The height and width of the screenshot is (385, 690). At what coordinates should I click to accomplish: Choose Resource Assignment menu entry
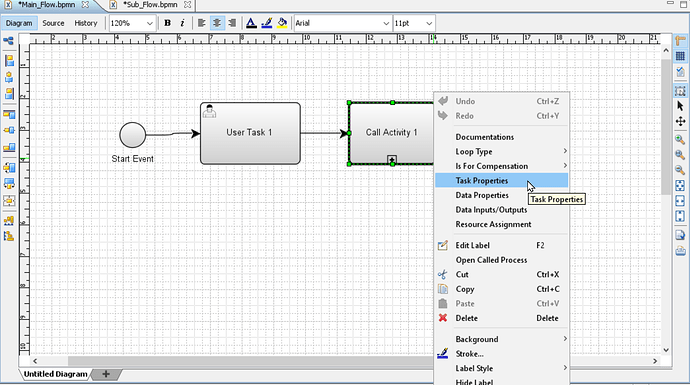[x=502, y=224]
